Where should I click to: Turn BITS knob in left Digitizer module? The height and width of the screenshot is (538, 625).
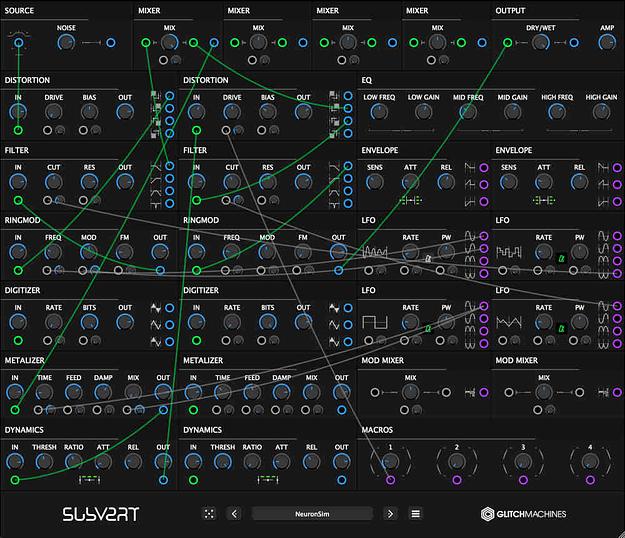[x=89, y=322]
